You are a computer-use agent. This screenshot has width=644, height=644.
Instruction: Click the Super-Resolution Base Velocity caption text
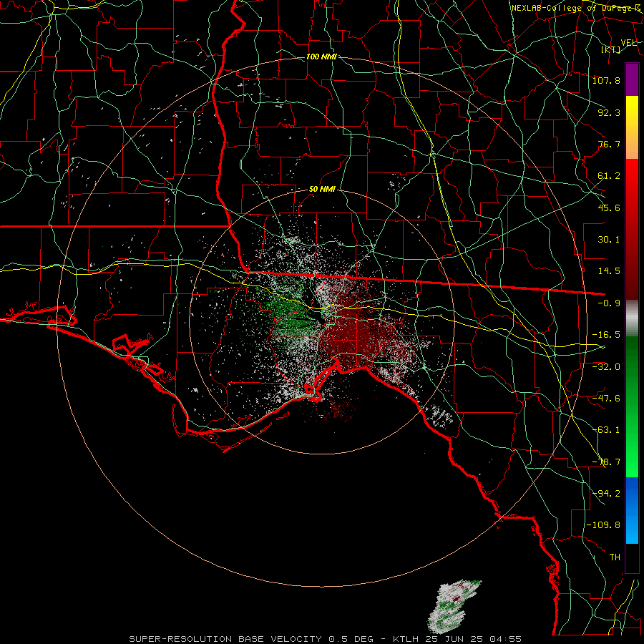326,639
